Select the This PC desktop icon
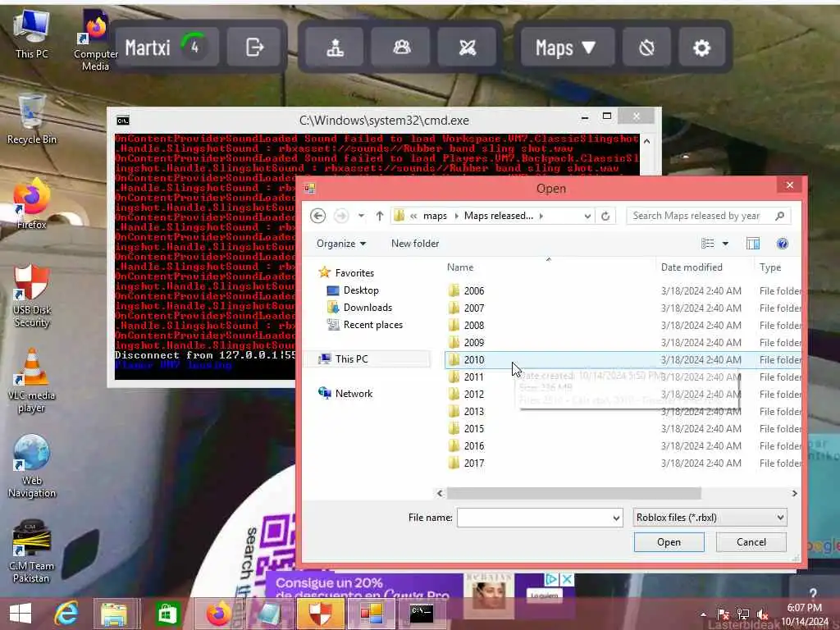840x630 pixels. click(x=32, y=34)
